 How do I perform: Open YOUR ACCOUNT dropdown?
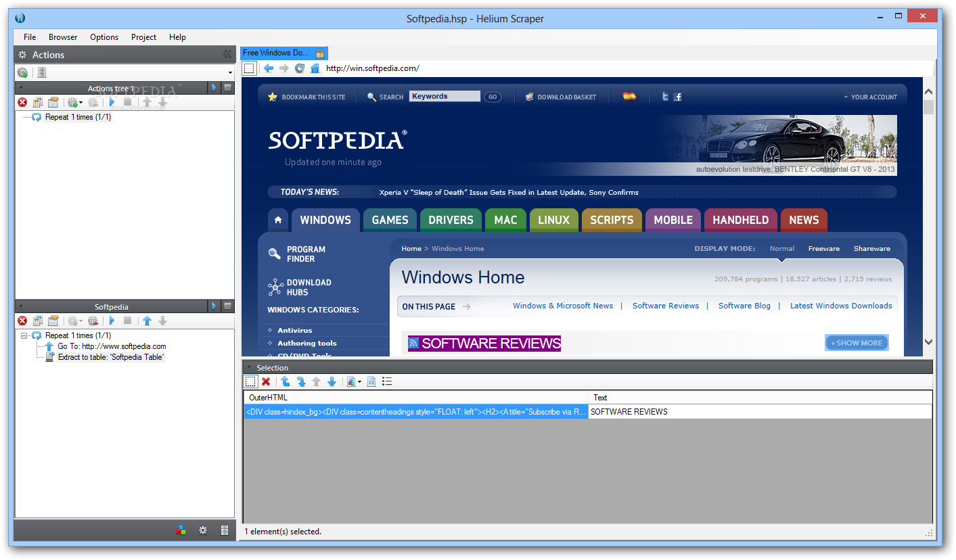[x=870, y=97]
